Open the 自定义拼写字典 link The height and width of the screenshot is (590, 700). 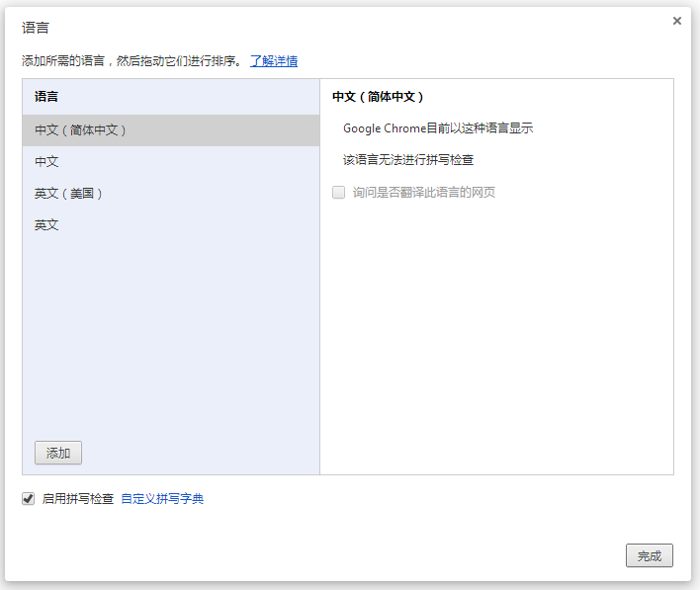[162, 499]
